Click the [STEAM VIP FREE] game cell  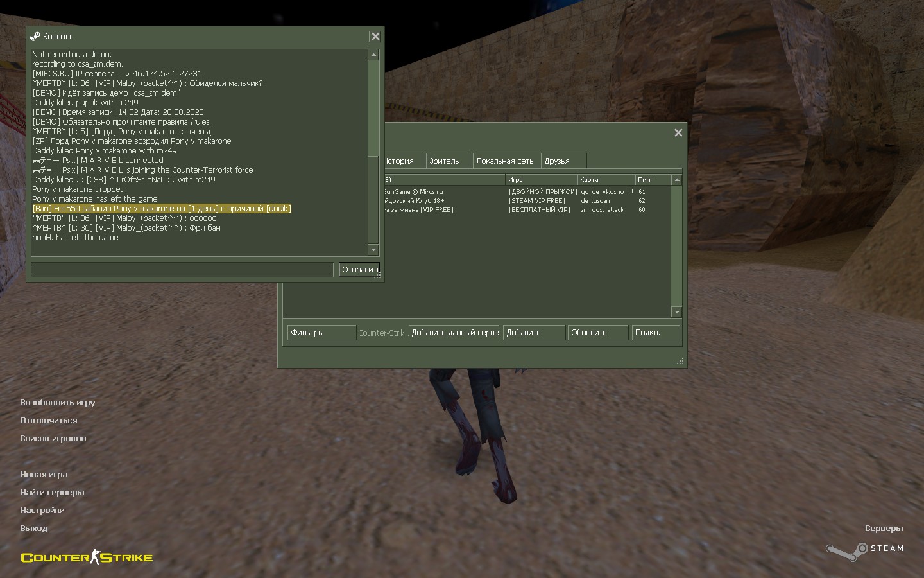pos(537,201)
